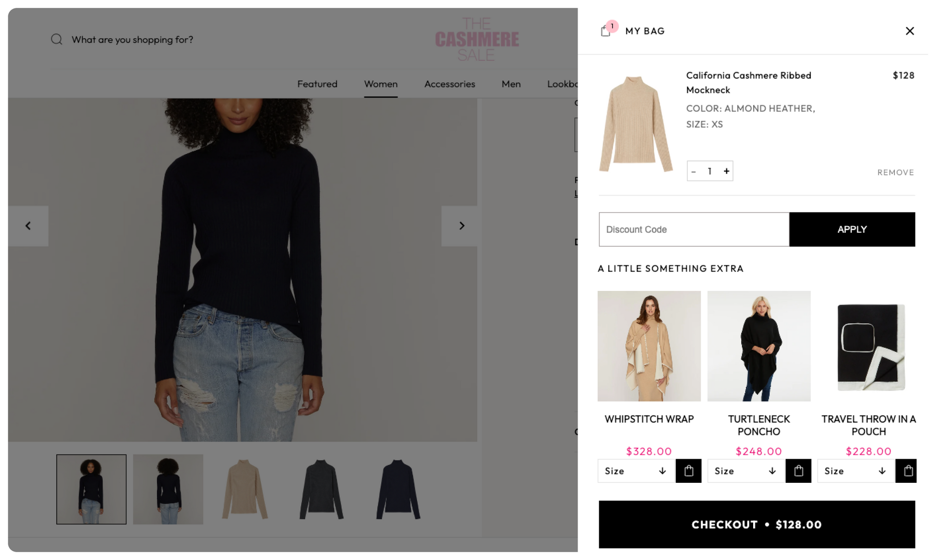Go to the Women tab
Viewport: 936px width, 560px height.
(381, 84)
